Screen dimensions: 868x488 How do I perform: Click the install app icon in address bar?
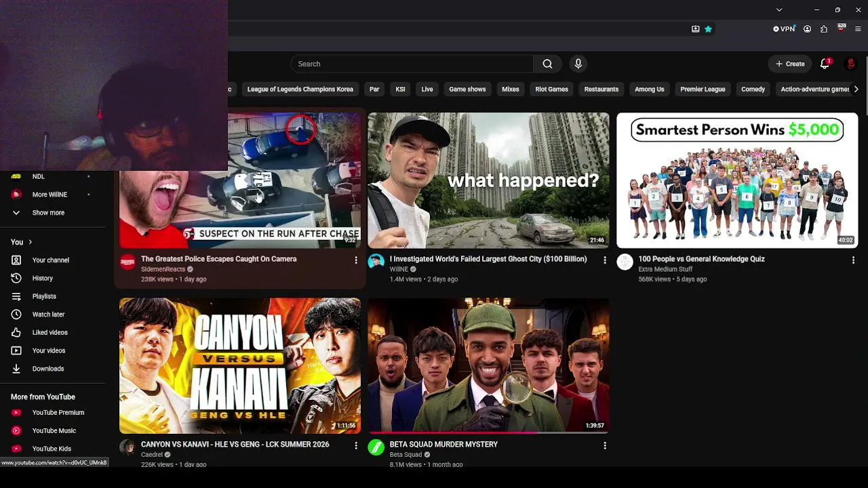coord(695,29)
